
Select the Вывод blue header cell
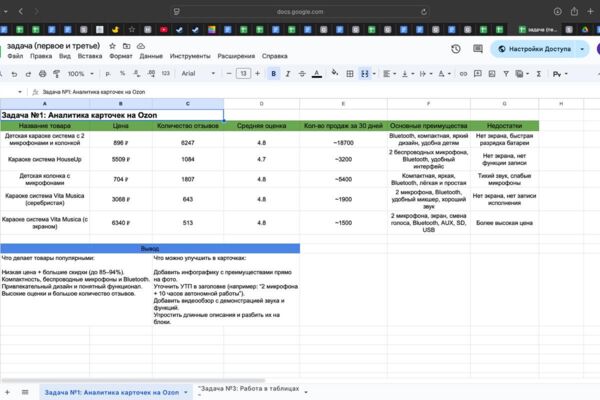(x=150, y=249)
